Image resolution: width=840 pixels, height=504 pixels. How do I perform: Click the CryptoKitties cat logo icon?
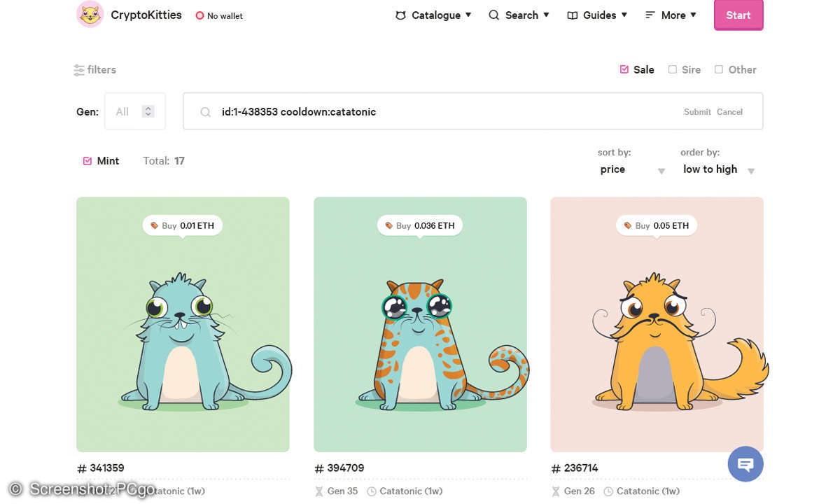point(90,15)
